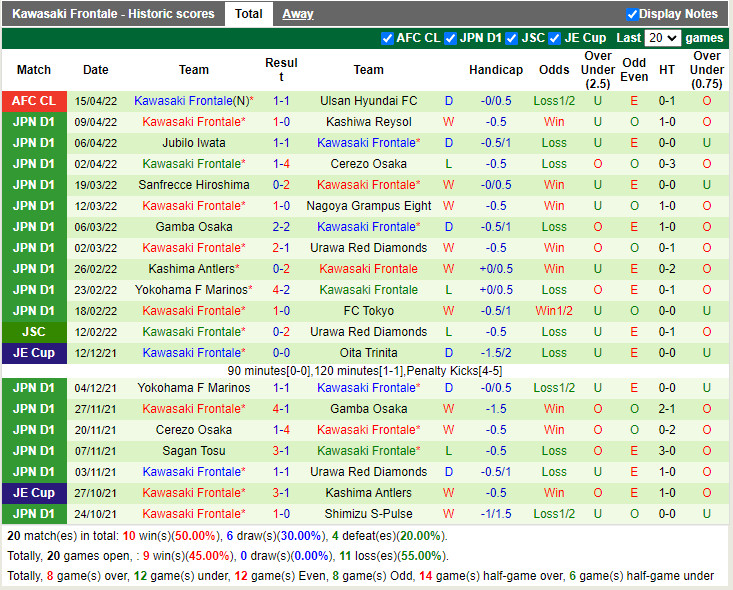The image size is (733, 590).
Task: Click the 2-2 score against Gamba Osaka
Action: (x=281, y=227)
